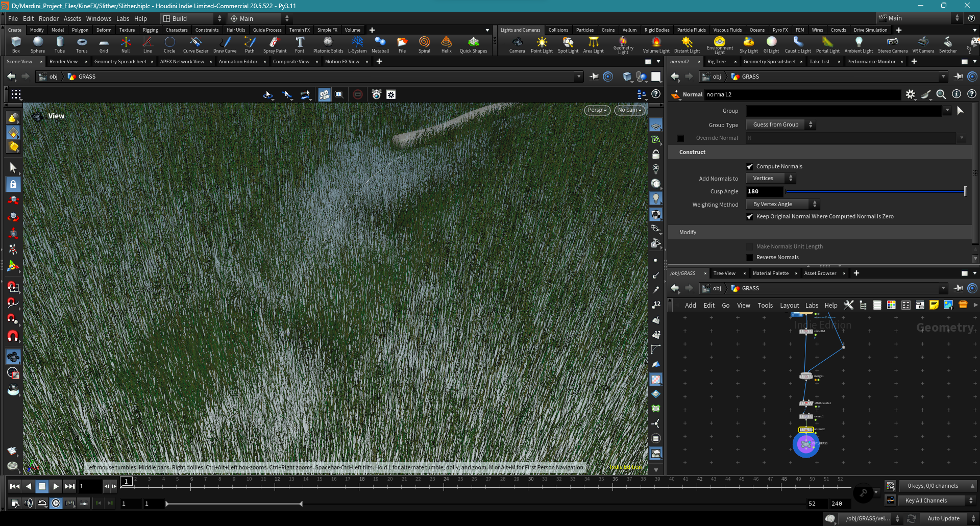Click the Torus shelf tool
980x526 pixels.
[82, 44]
